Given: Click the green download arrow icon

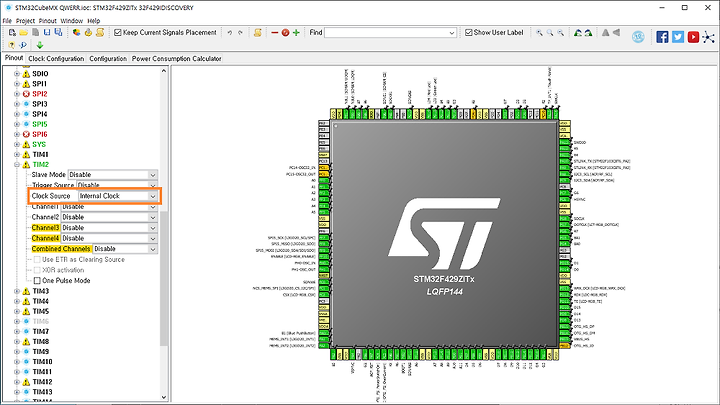Looking at the screenshot, I should (40, 45).
